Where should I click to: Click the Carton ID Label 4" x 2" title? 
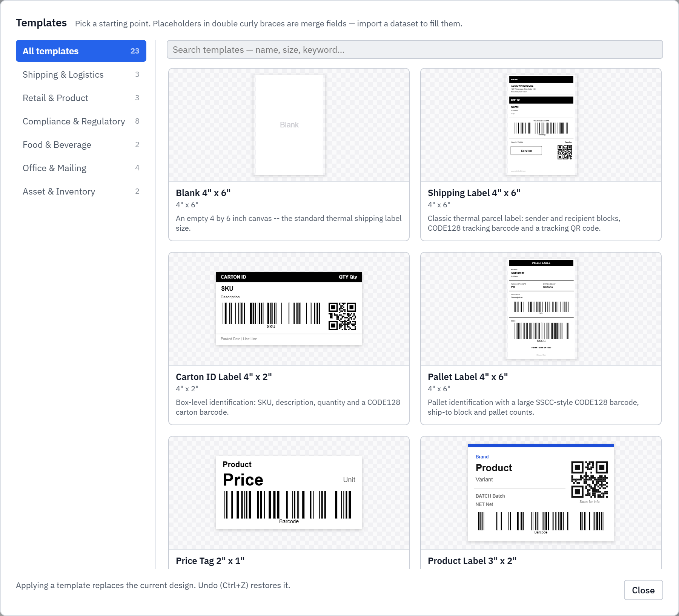point(224,377)
